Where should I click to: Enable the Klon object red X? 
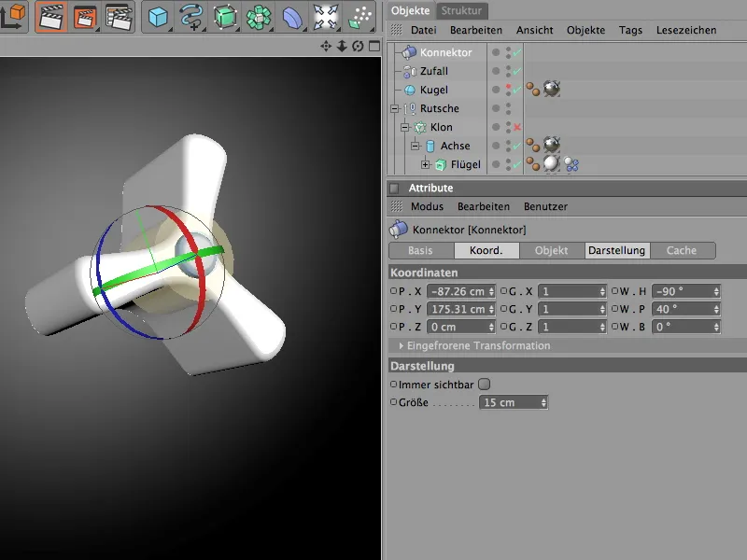[516, 127]
